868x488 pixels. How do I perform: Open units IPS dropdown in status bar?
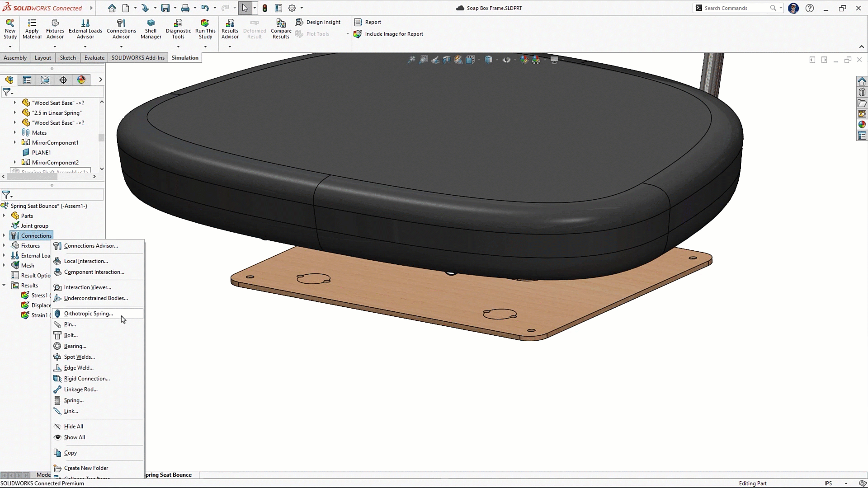click(846, 483)
